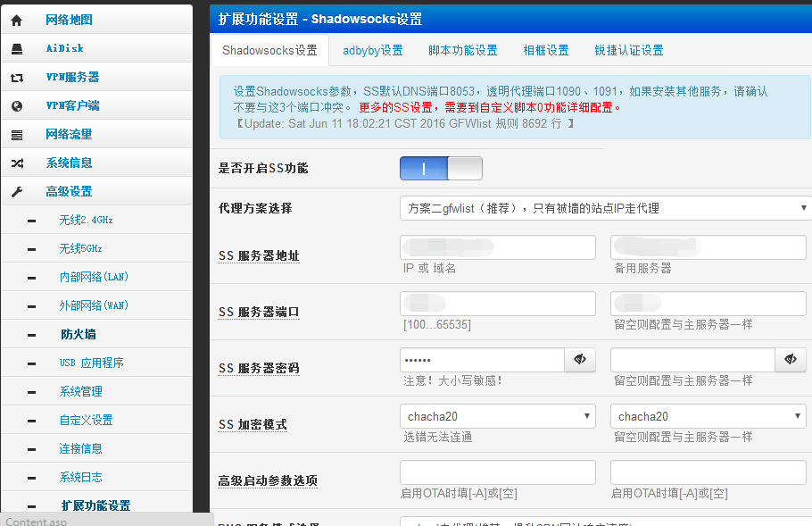812x526 pixels.
Task: Open 外部网络(WAN) settings
Action: coord(94,305)
